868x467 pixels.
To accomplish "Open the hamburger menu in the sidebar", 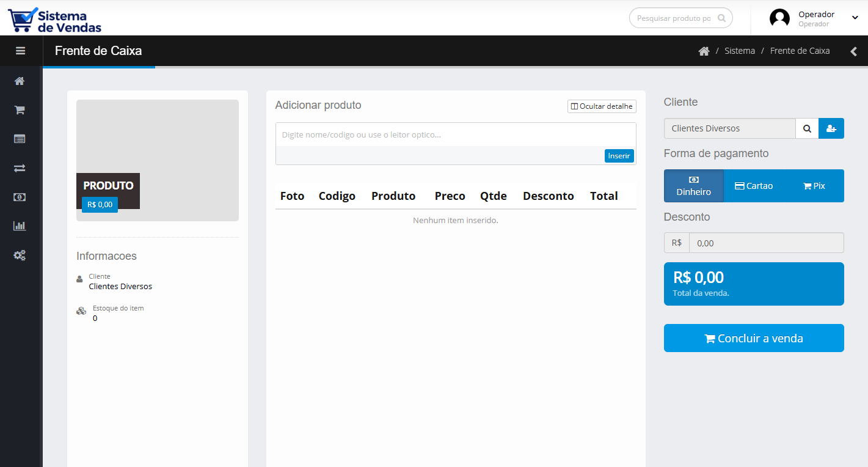I will [21, 51].
